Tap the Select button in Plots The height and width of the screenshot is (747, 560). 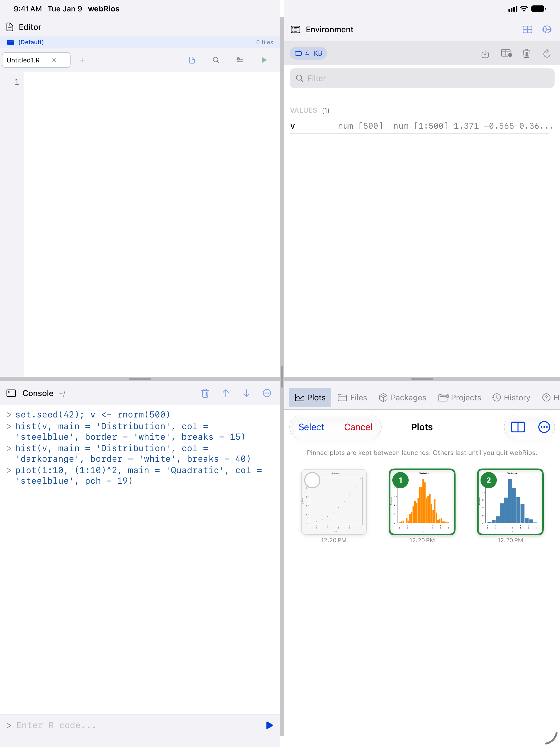pos(311,427)
